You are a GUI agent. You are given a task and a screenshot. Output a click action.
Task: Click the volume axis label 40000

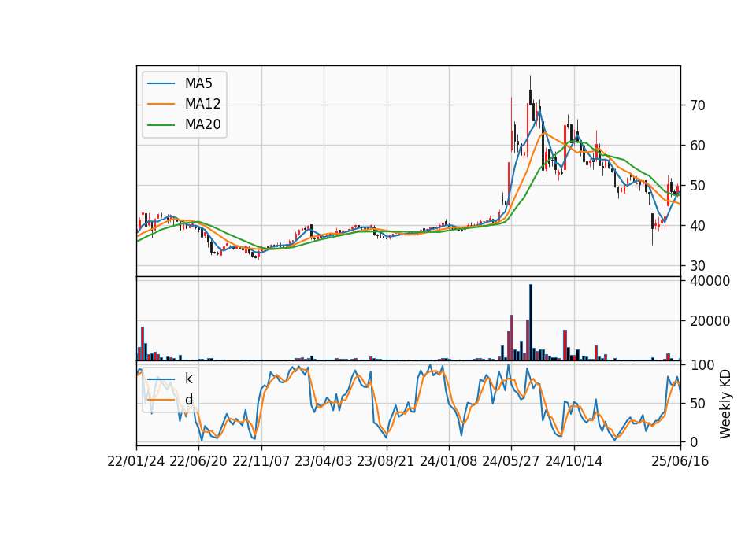click(x=710, y=281)
